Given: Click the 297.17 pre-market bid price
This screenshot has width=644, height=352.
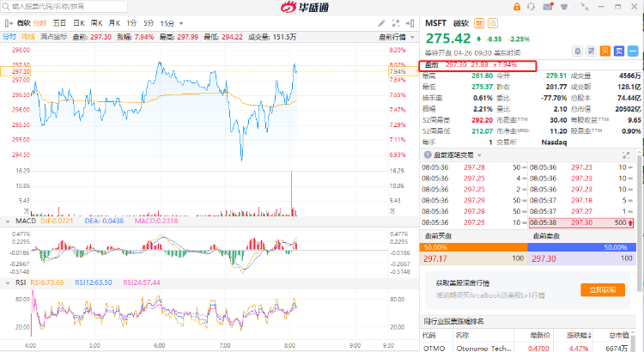Looking at the screenshot, I should tap(435, 258).
